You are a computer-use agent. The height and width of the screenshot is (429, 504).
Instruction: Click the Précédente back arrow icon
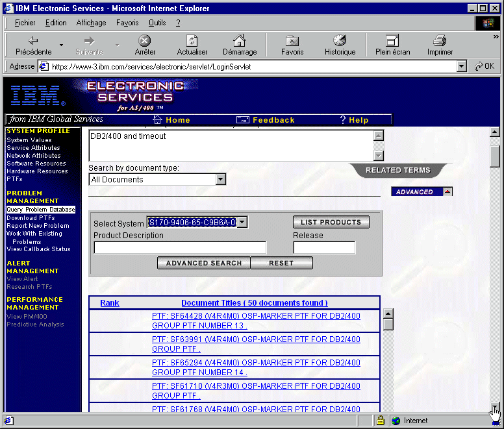[x=32, y=40]
